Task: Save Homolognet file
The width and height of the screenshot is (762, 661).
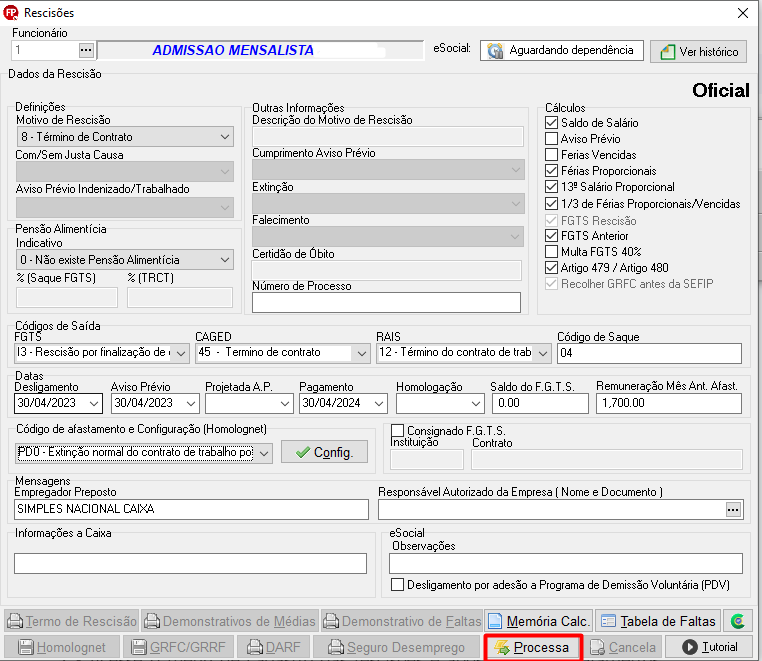Action: (62, 647)
